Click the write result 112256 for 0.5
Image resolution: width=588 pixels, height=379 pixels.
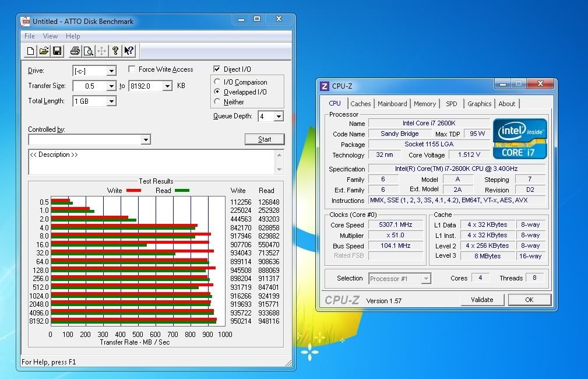pos(241,202)
